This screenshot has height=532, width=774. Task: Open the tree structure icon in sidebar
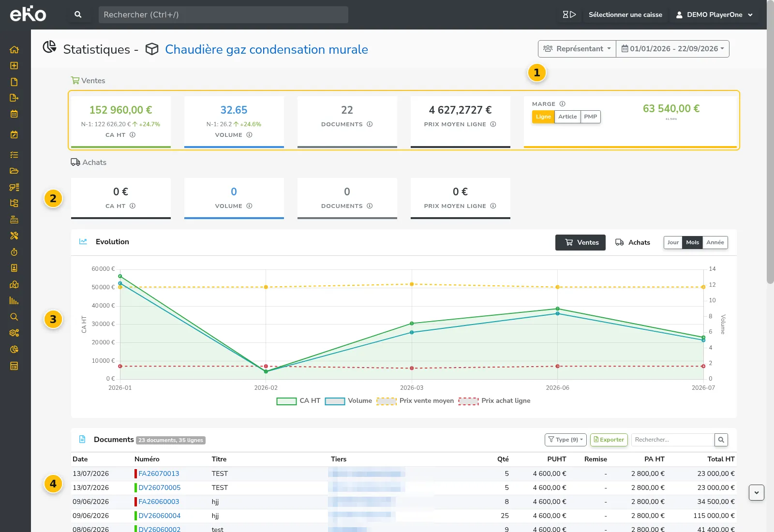point(14,203)
